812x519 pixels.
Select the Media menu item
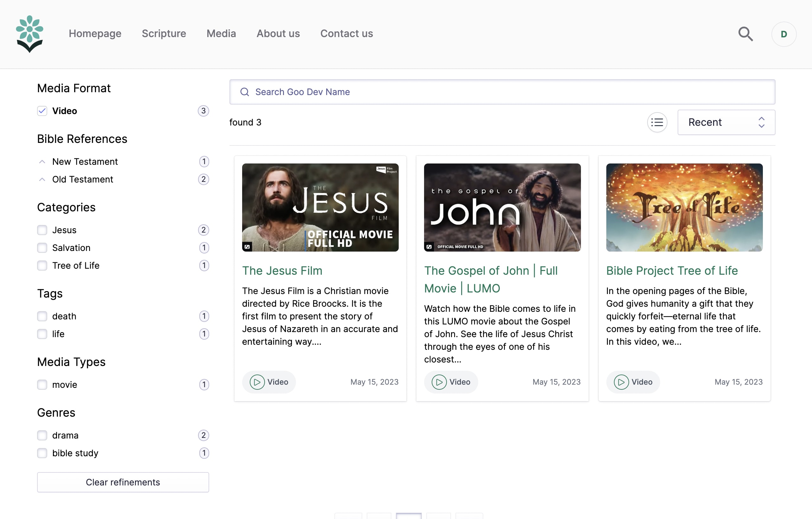(221, 34)
